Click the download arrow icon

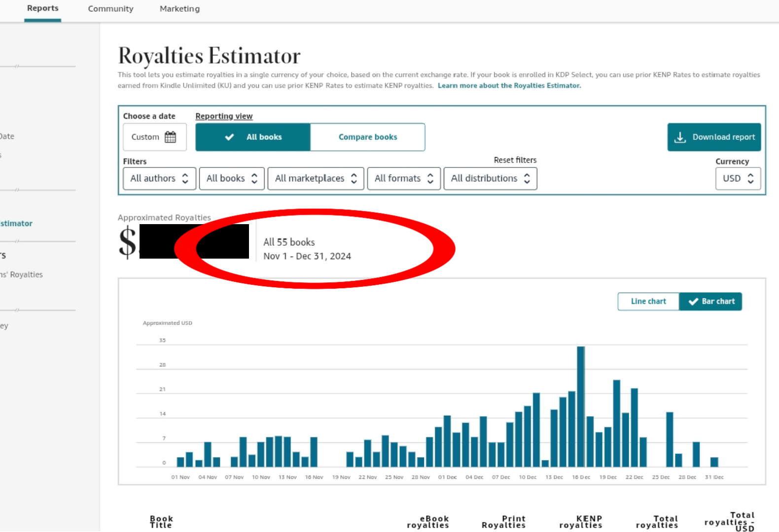[680, 137]
